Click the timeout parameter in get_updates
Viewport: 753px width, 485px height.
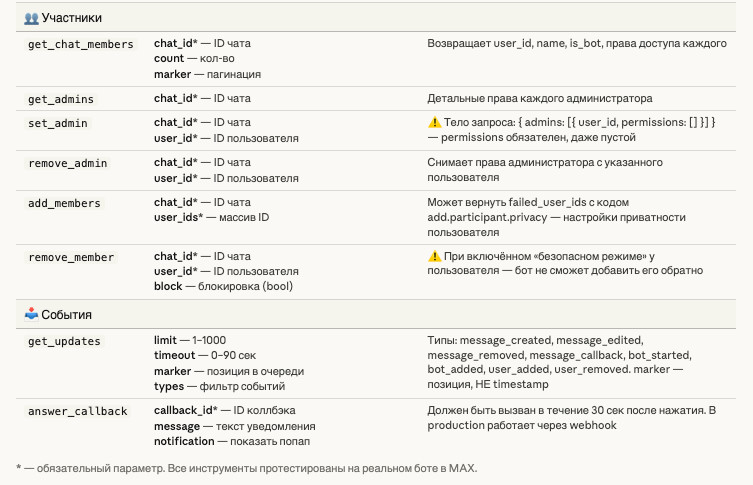click(175, 356)
